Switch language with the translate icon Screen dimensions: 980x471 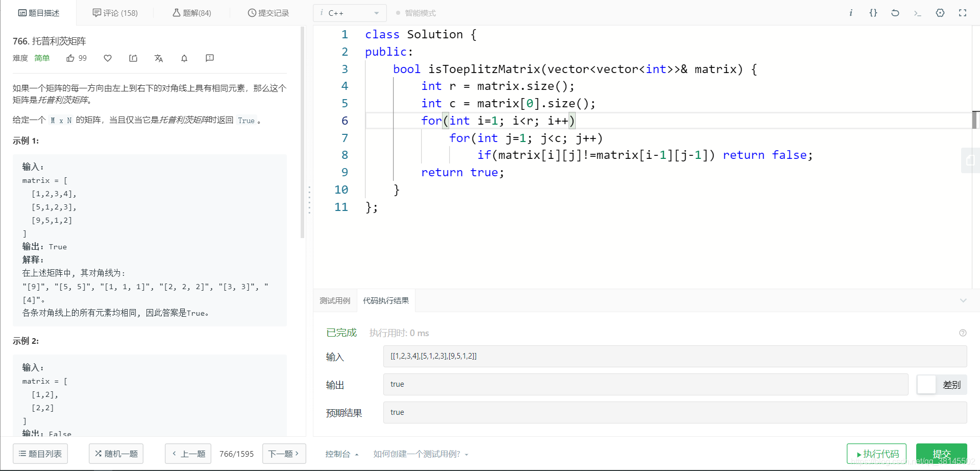click(x=159, y=58)
